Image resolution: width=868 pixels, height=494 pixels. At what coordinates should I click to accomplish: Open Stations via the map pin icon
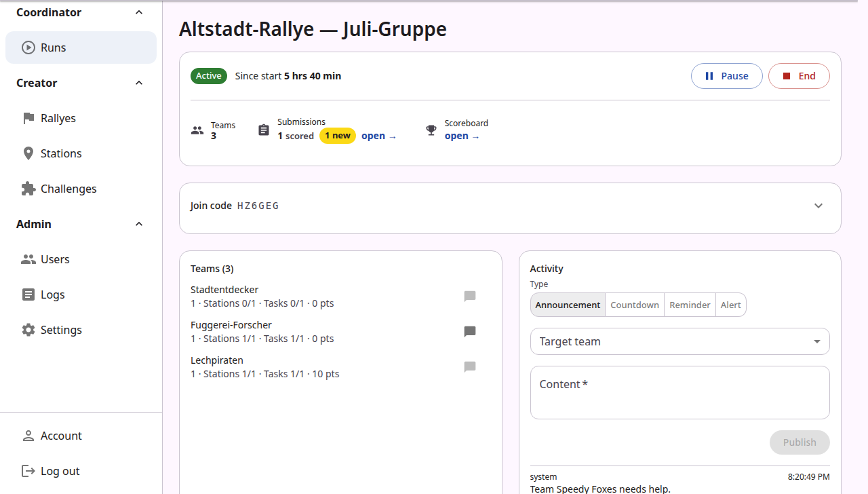pyautogui.click(x=28, y=153)
